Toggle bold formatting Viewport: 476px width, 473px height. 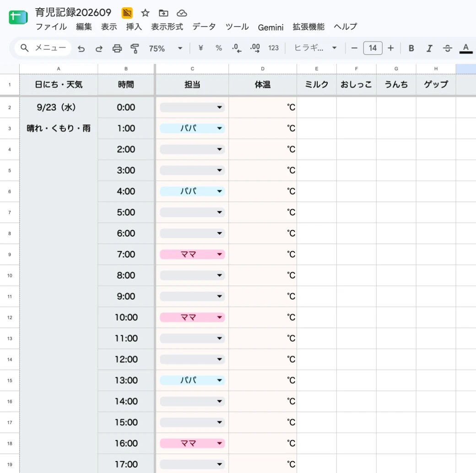[411, 48]
